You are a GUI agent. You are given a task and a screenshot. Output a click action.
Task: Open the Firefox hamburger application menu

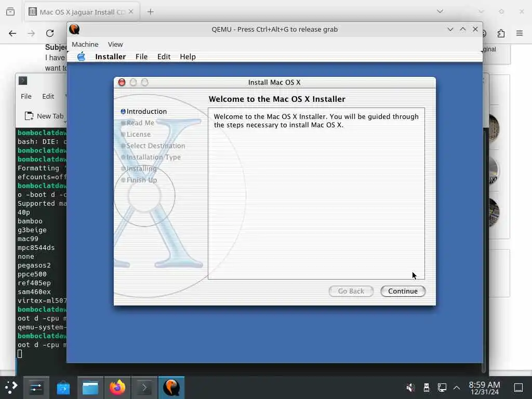(520, 33)
